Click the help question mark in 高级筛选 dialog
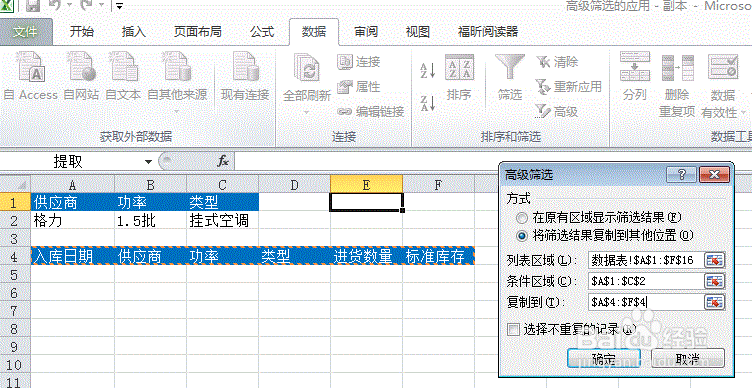The image size is (752, 388). click(x=682, y=174)
